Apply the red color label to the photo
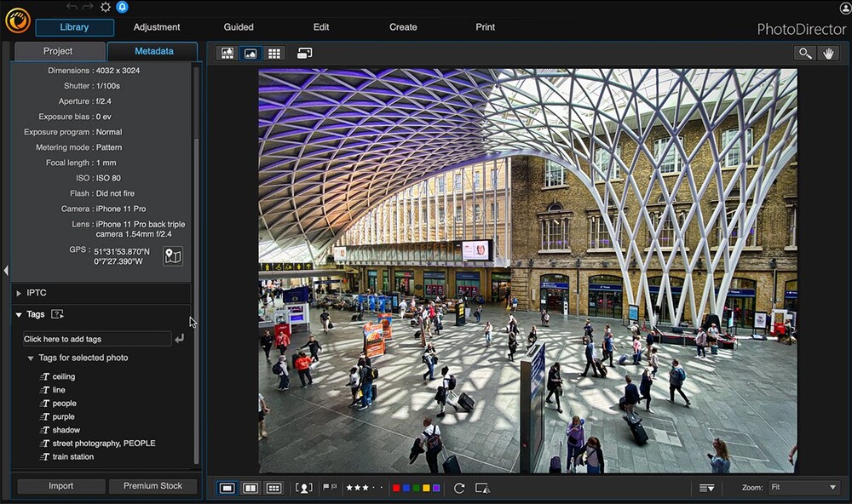Image resolution: width=852 pixels, height=504 pixels. click(x=397, y=487)
